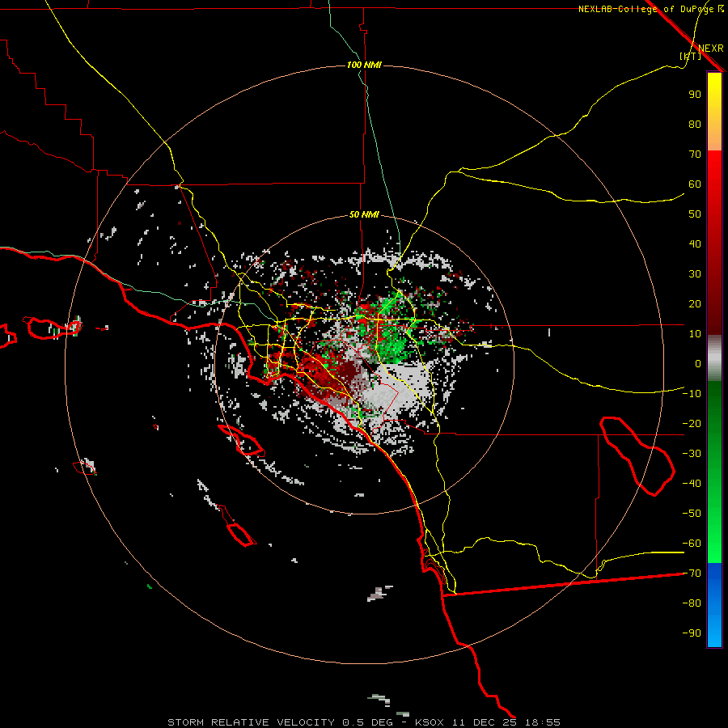The image size is (728, 728).
Task: Click the -90 value on velocity scale
Action: coord(692,633)
